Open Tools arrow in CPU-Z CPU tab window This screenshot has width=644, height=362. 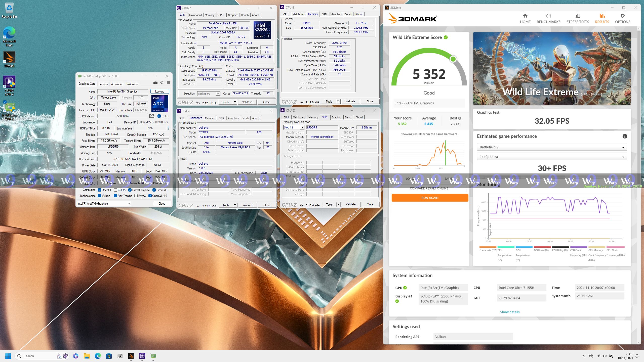point(235,102)
